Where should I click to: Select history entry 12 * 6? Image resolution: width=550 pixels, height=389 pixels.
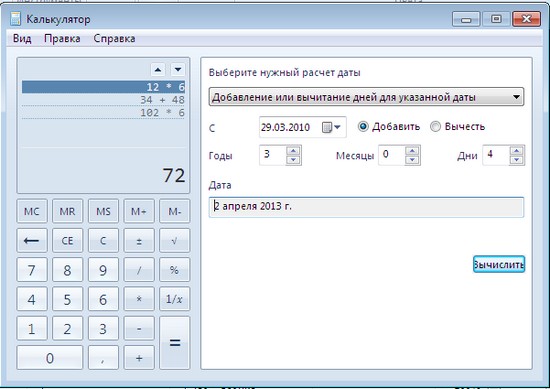tap(103, 87)
